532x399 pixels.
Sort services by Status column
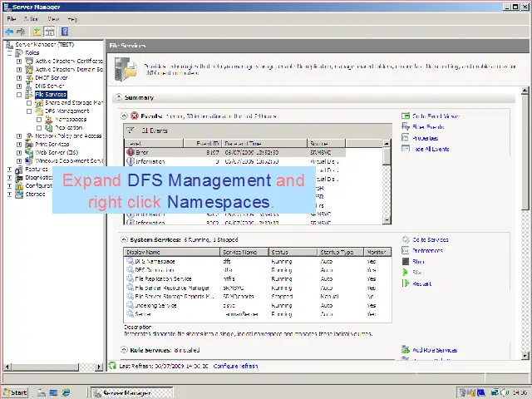[x=293, y=252]
